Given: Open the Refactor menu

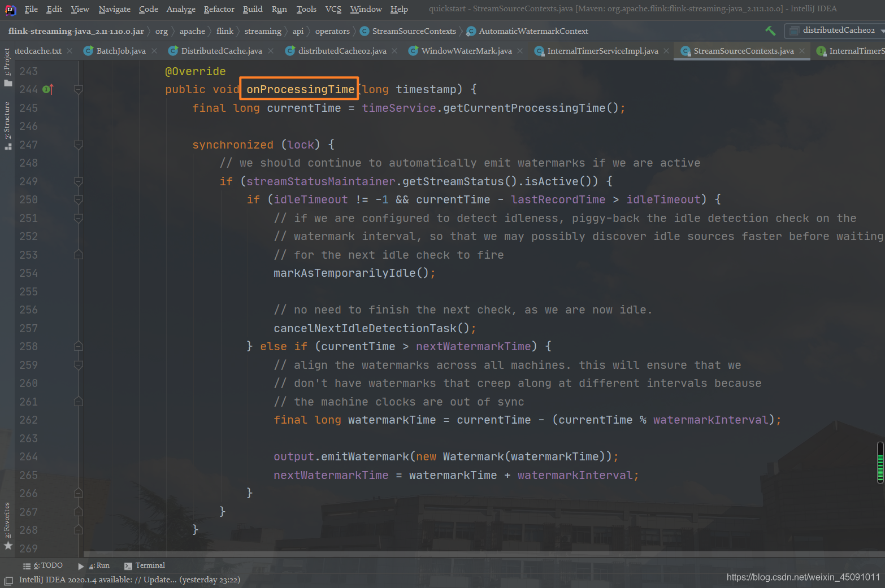Looking at the screenshot, I should coord(219,9).
